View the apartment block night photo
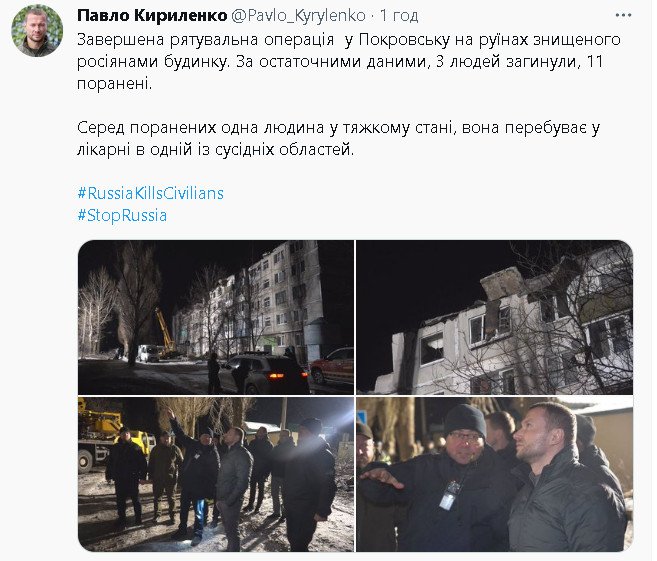This screenshot has height=561, width=657. (x=216, y=317)
